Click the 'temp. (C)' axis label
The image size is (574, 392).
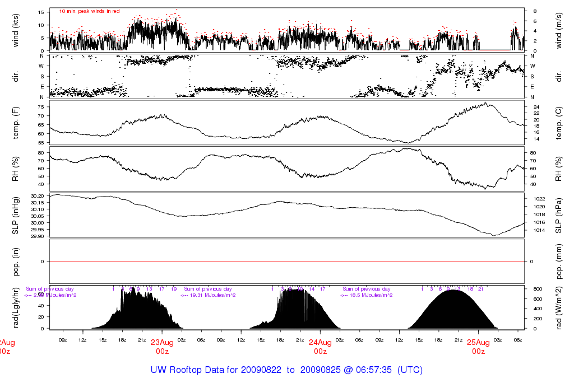(558, 123)
